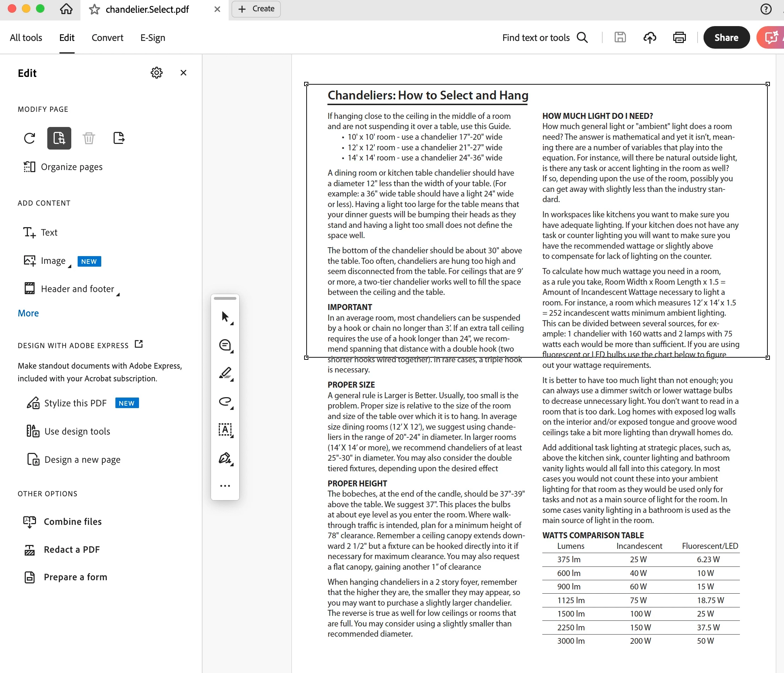Star the chandelier.Select.pdf document
784x673 pixels.
point(94,10)
